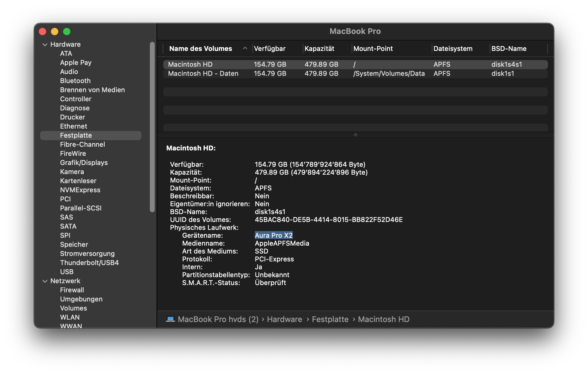This screenshot has width=588, height=373.
Task: Click the sidebar vertical scrollbar
Action: pyautogui.click(x=152, y=127)
